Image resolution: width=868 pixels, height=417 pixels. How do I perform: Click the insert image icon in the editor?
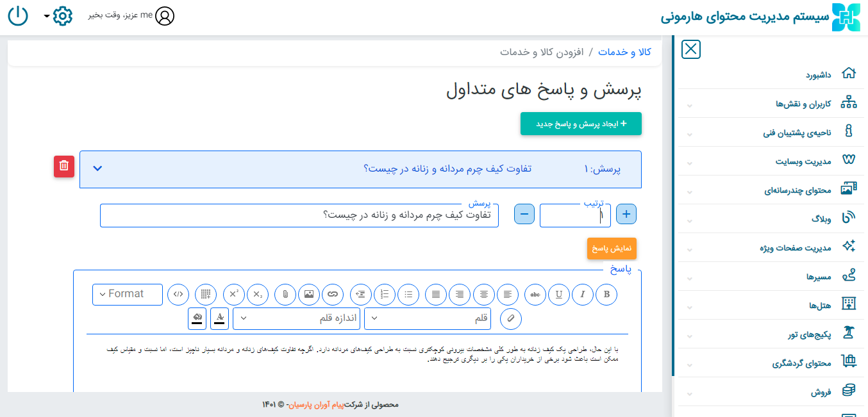tap(309, 294)
